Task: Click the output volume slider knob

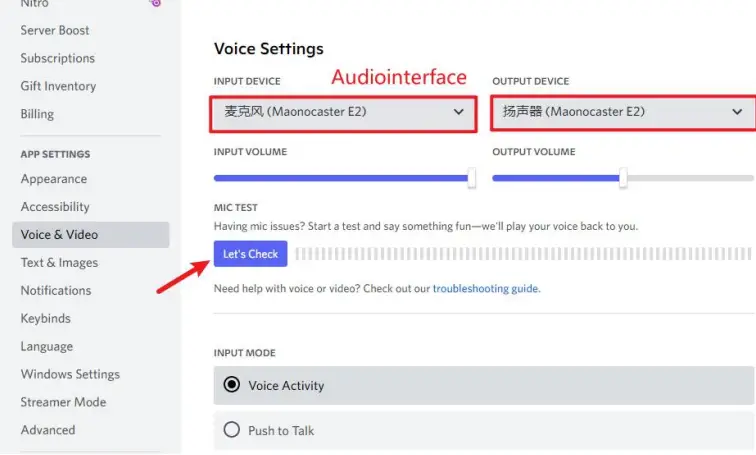Action: click(x=623, y=178)
